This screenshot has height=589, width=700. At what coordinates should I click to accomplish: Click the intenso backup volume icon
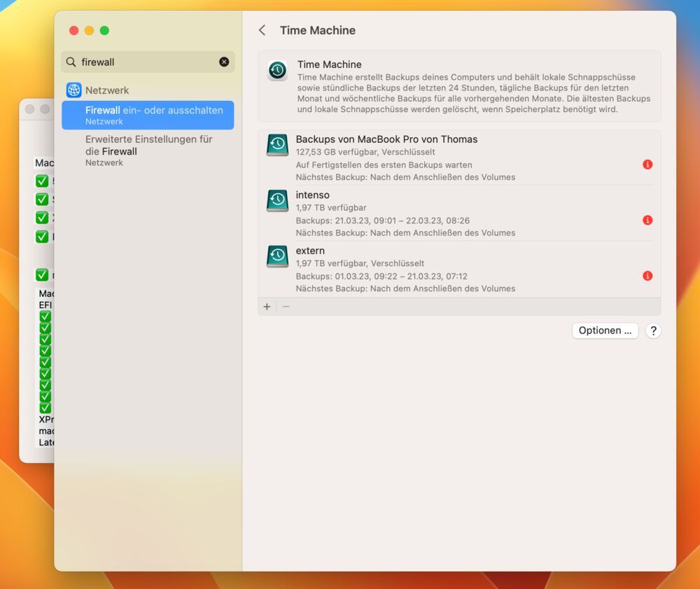tap(277, 200)
